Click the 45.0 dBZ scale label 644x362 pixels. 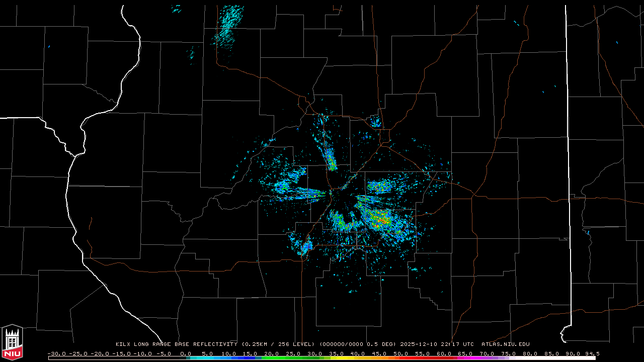click(379, 353)
